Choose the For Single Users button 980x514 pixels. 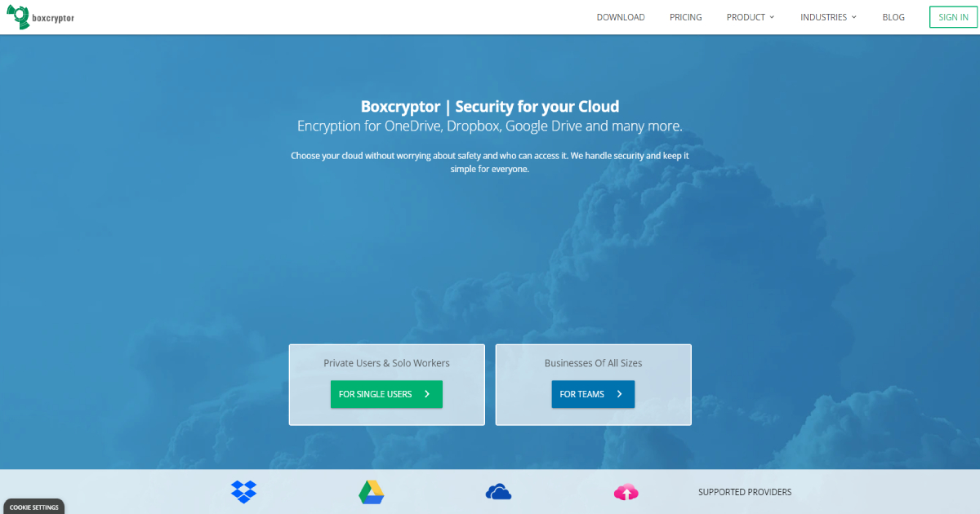click(386, 394)
